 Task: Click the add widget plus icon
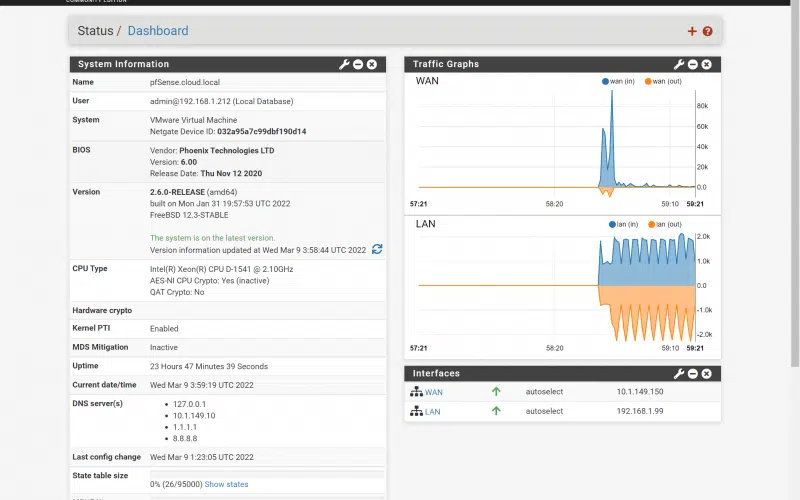click(x=692, y=31)
